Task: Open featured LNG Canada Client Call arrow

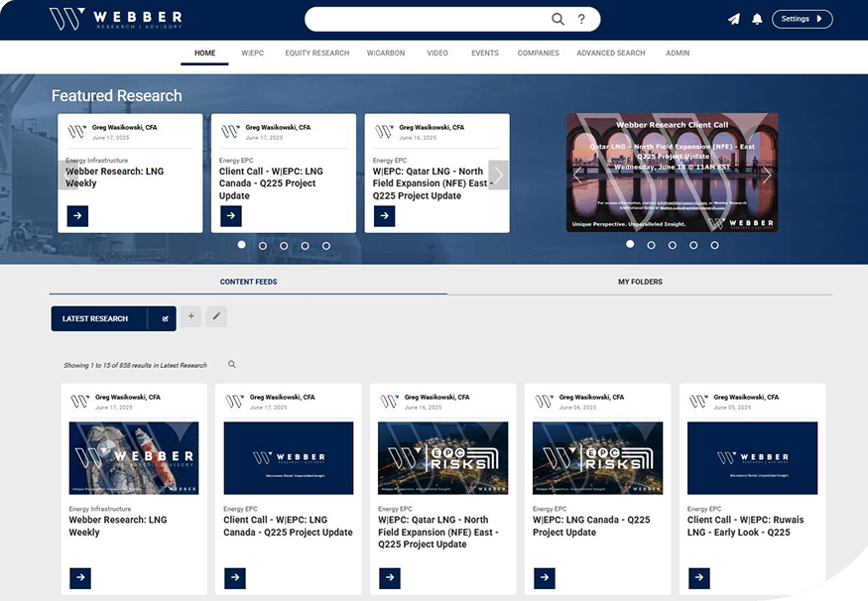Action: (x=231, y=216)
